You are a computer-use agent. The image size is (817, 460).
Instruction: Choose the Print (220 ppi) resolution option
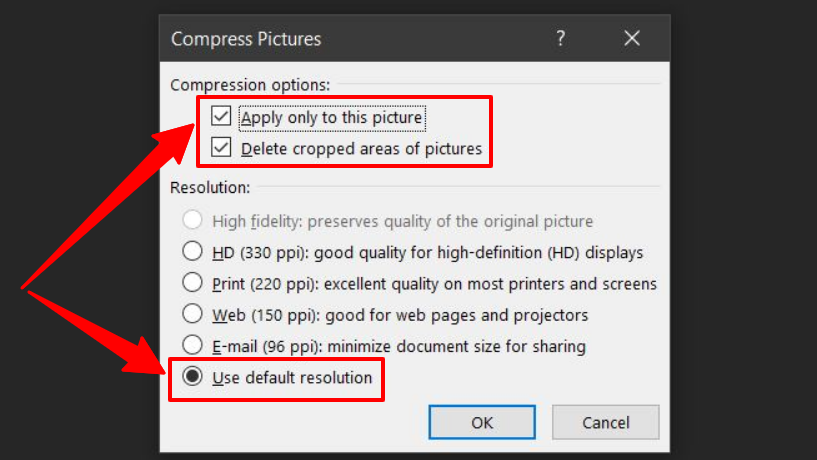point(193,284)
